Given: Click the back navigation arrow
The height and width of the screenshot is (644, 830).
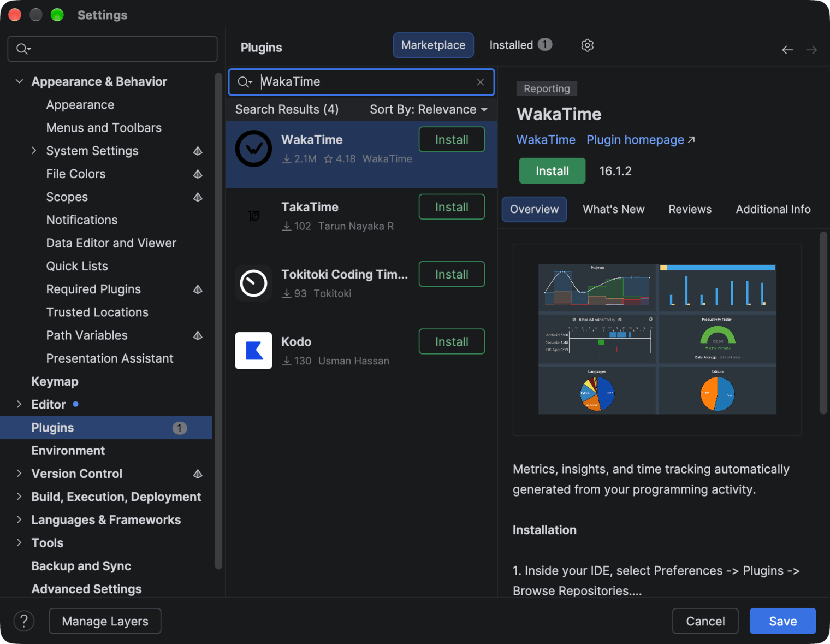Looking at the screenshot, I should pyautogui.click(x=787, y=50).
